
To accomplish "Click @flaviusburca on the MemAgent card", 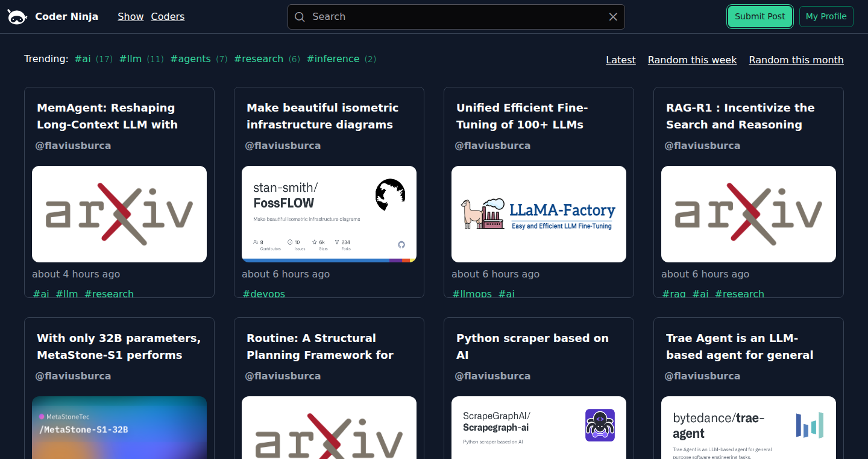I will (73, 145).
